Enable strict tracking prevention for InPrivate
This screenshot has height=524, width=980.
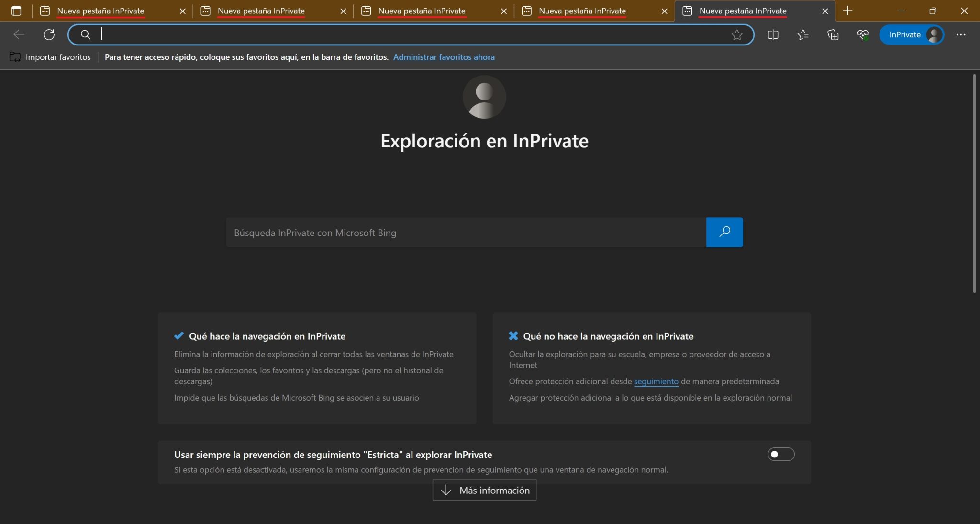click(x=781, y=454)
